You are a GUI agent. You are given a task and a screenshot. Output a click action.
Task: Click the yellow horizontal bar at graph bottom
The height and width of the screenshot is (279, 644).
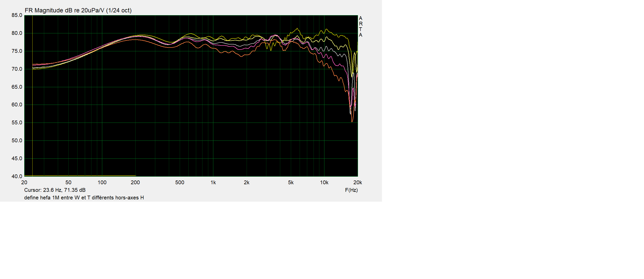[x=80, y=176]
